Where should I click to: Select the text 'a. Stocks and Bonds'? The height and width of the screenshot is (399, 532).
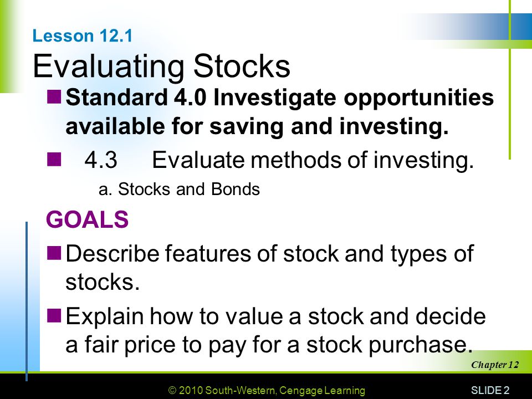pos(179,190)
